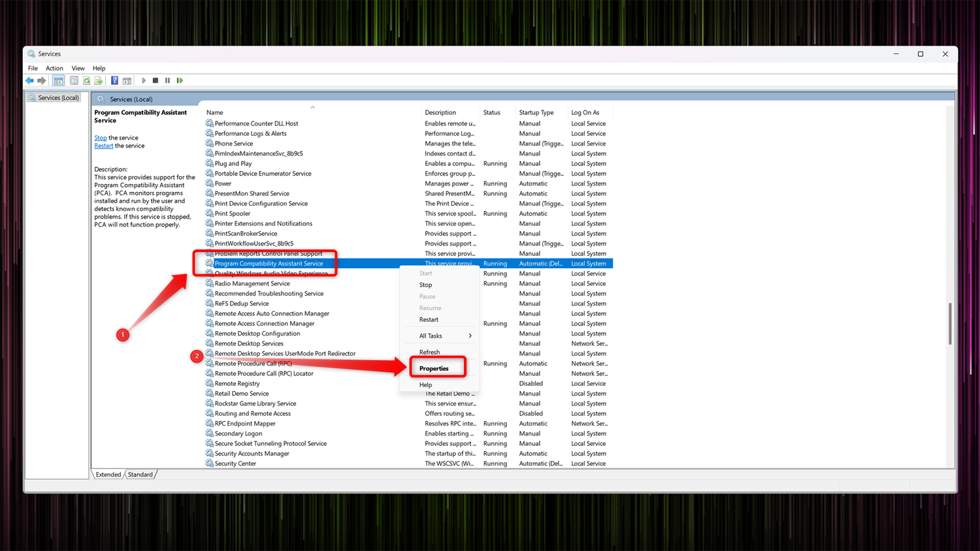
Task: Select the gear icon beside Plug and Play
Action: coord(210,163)
